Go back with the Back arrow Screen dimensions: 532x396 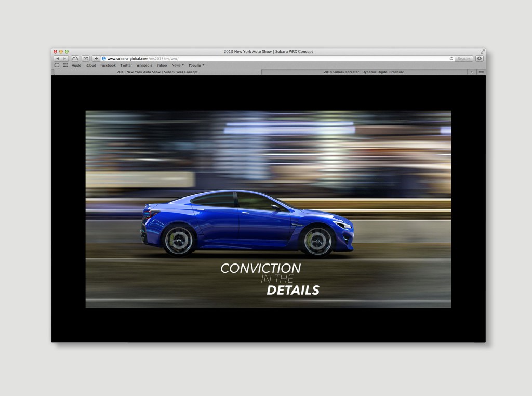point(57,59)
